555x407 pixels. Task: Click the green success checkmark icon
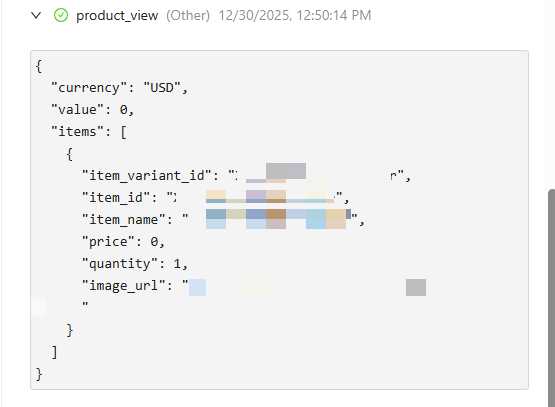[x=61, y=16]
